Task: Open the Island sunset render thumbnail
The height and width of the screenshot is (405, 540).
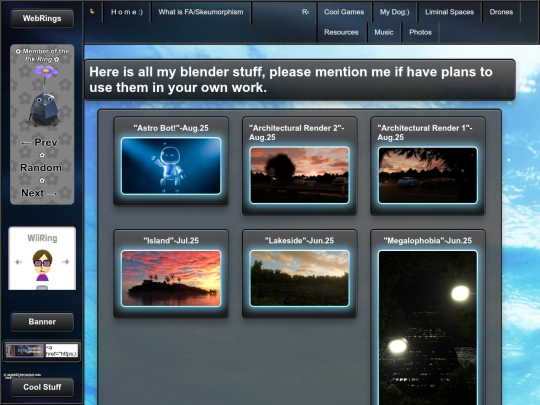Action: pos(171,278)
